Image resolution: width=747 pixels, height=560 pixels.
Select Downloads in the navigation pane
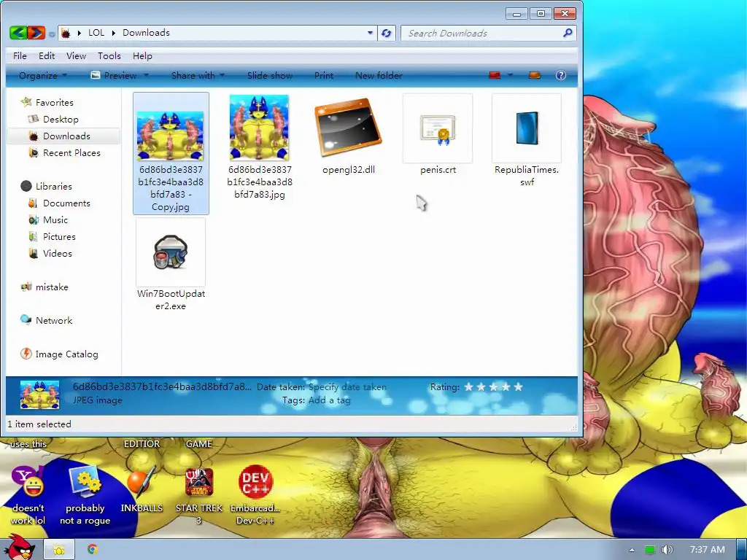[66, 136]
